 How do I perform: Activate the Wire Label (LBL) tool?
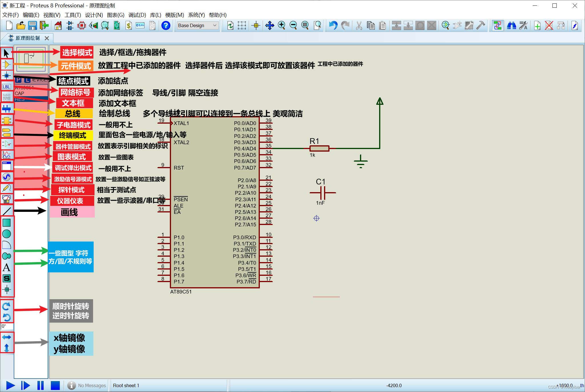click(x=6, y=87)
